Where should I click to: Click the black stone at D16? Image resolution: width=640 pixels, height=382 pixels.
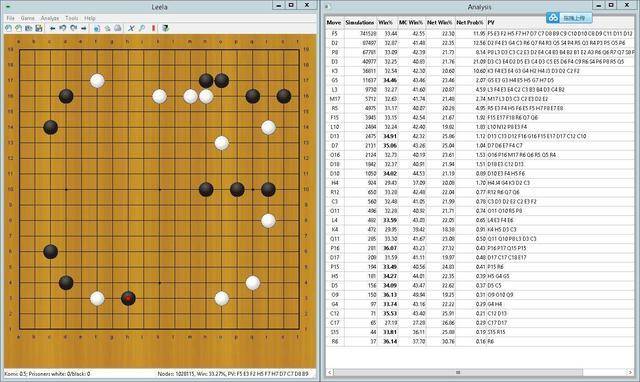[x=66, y=96]
